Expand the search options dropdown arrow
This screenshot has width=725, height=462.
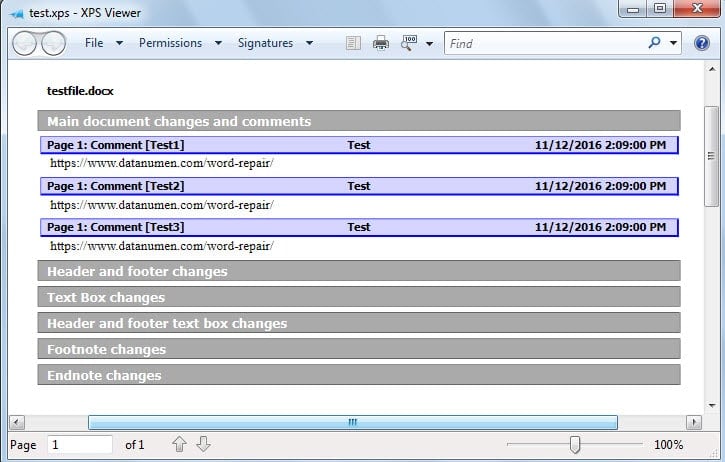click(x=673, y=44)
